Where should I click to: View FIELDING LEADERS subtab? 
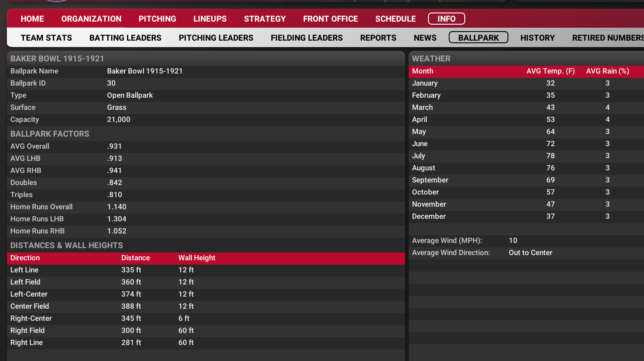click(x=307, y=38)
